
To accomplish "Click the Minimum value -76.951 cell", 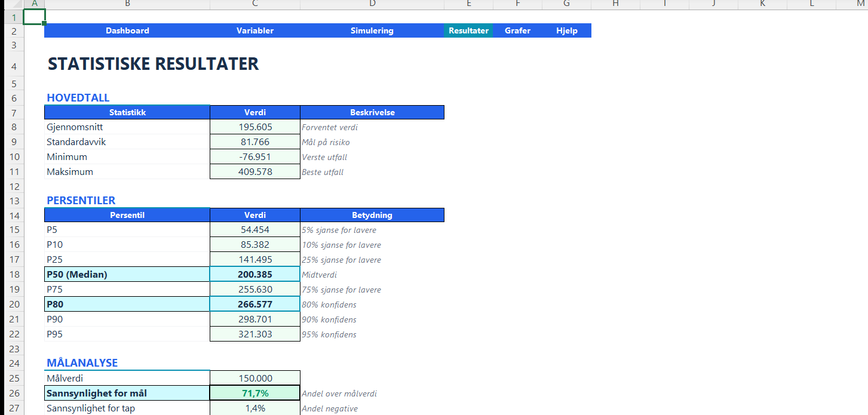I will 255,157.
